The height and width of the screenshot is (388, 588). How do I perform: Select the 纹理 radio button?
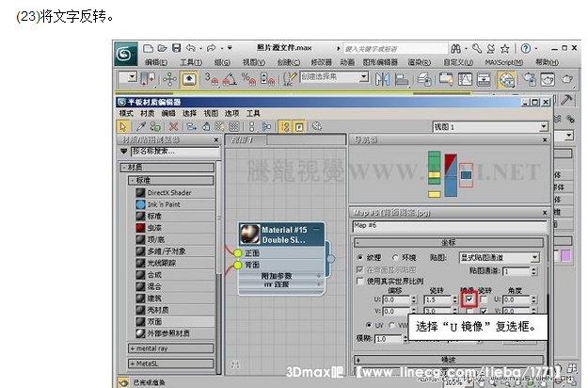tap(360, 257)
